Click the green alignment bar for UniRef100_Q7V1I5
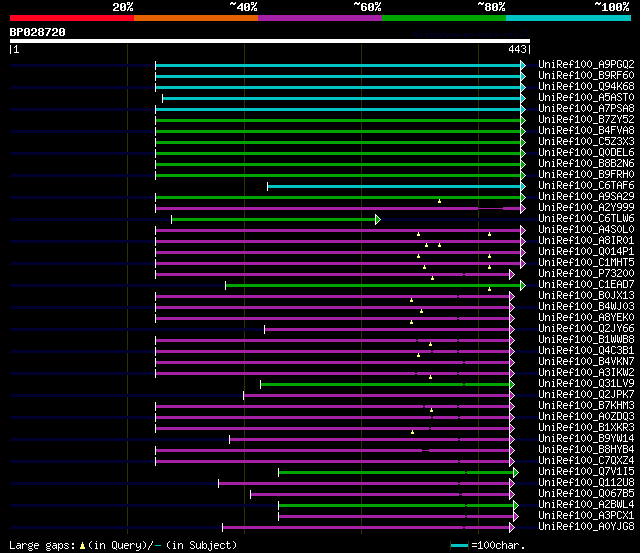Viewport: 640px width, 553px height. coord(396,473)
